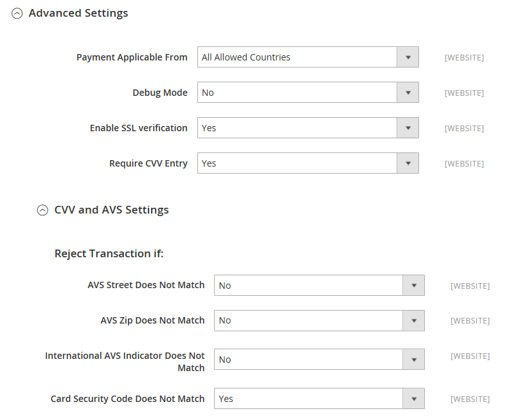Click the Debug Mode dropdown arrow

point(408,93)
